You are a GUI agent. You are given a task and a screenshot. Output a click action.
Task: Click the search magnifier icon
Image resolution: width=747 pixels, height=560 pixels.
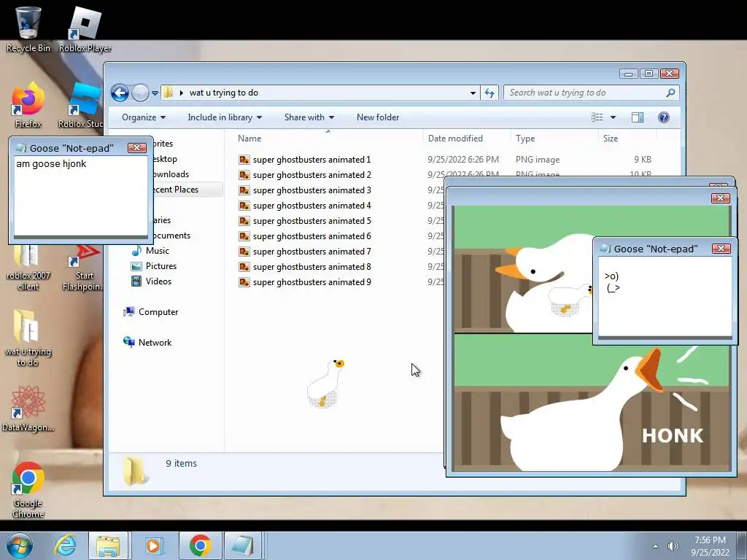(670, 93)
